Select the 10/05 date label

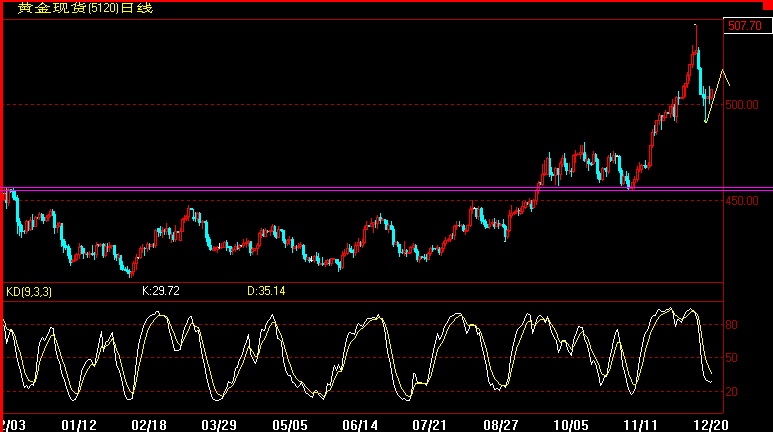pos(571,425)
